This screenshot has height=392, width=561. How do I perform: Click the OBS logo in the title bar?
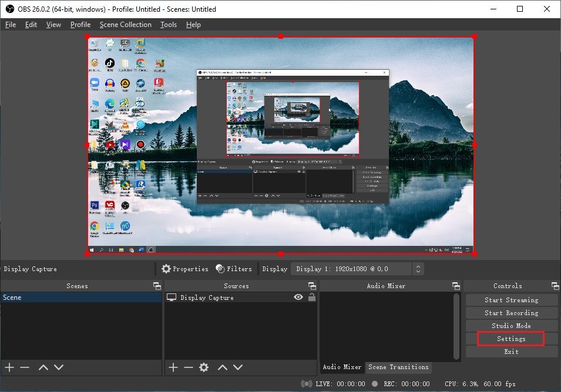[x=9, y=9]
